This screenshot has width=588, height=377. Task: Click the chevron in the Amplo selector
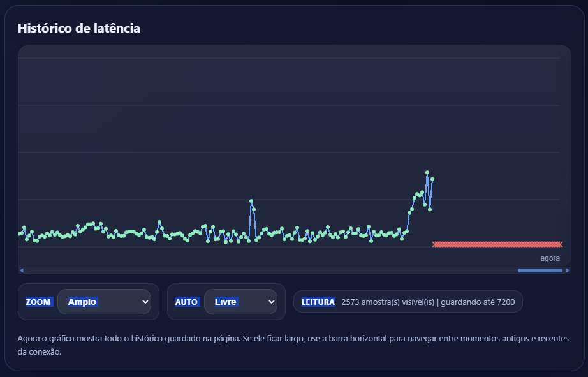coord(144,302)
